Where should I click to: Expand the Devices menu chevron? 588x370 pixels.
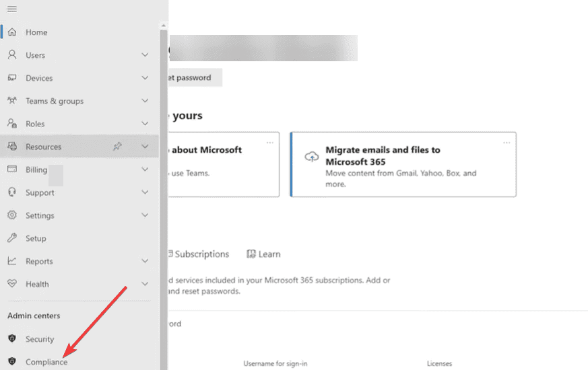pyautogui.click(x=145, y=78)
